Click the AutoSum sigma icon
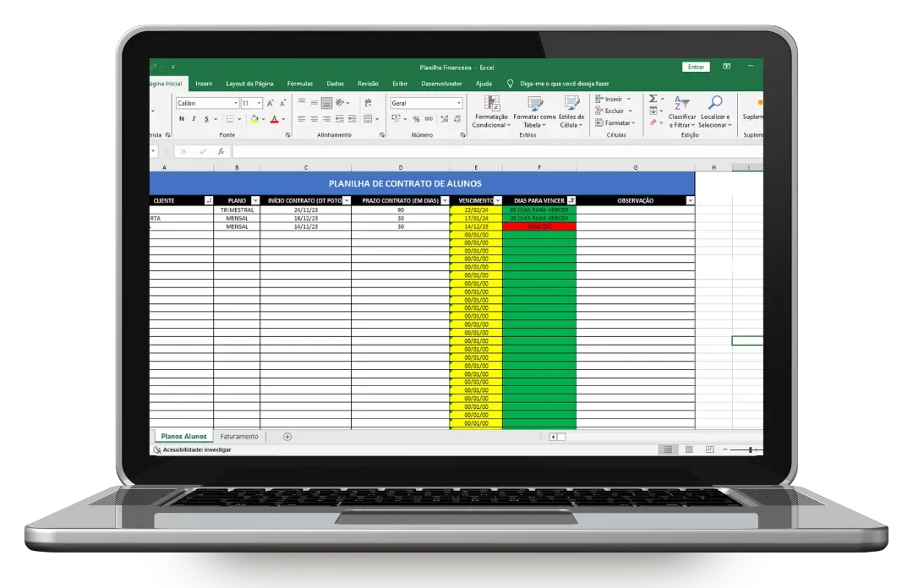Screen dimensions: 913x588 (653, 99)
